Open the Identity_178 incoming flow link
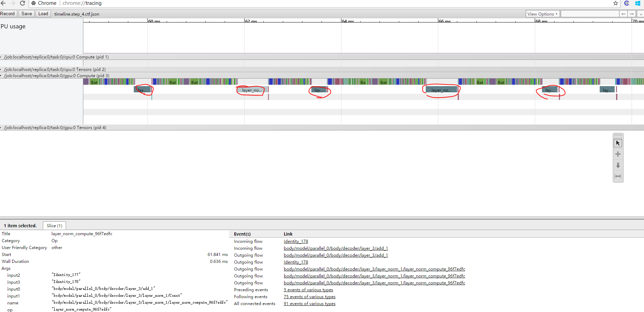This screenshot has height=312, width=644. point(296,241)
